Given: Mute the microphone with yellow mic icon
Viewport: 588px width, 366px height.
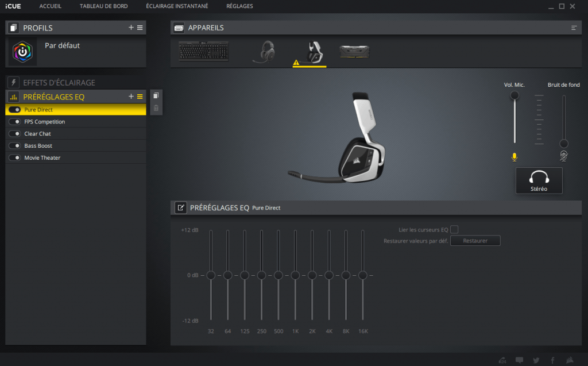Looking at the screenshot, I should [x=514, y=156].
